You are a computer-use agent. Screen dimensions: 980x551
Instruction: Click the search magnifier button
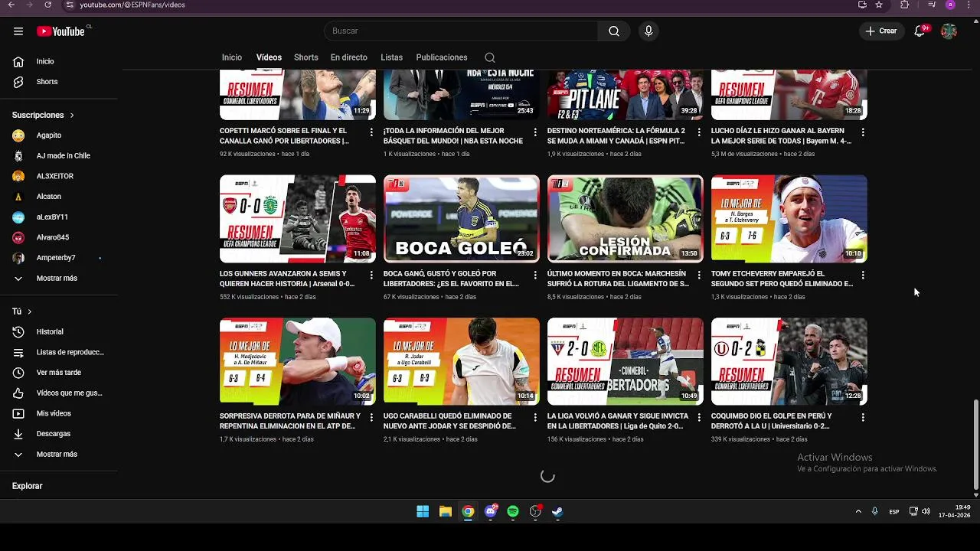614,31
